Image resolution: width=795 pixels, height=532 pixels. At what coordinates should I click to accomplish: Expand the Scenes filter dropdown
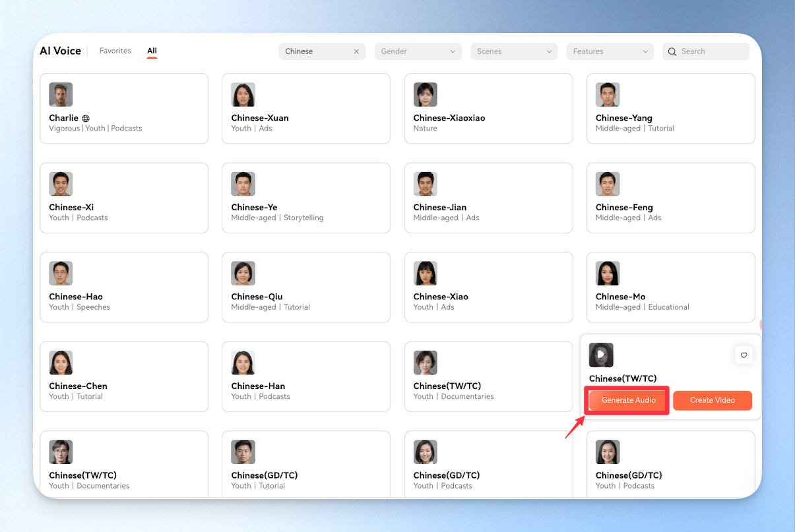514,51
